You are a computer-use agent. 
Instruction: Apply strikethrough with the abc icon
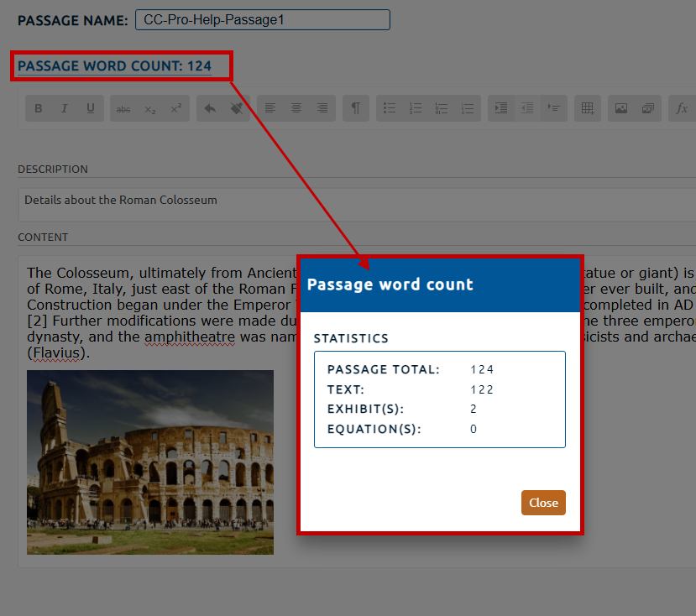pyautogui.click(x=123, y=108)
